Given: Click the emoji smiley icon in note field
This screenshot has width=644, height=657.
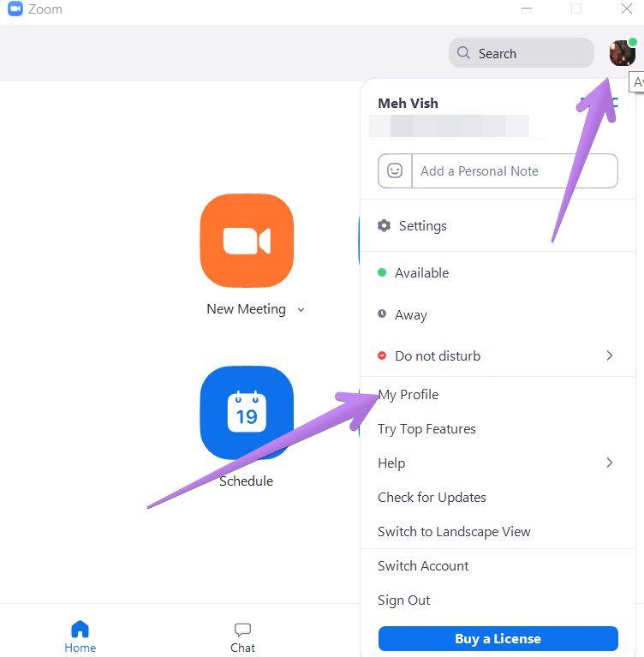Looking at the screenshot, I should click(395, 170).
